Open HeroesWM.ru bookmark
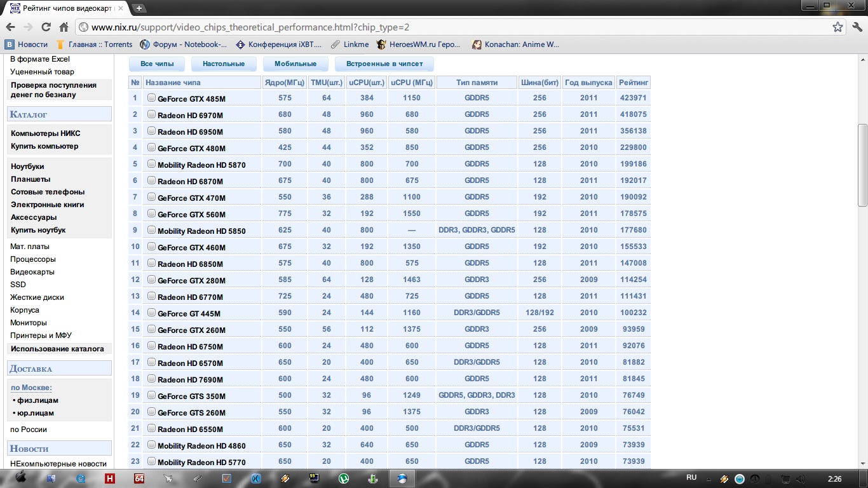The image size is (868, 488). click(418, 44)
